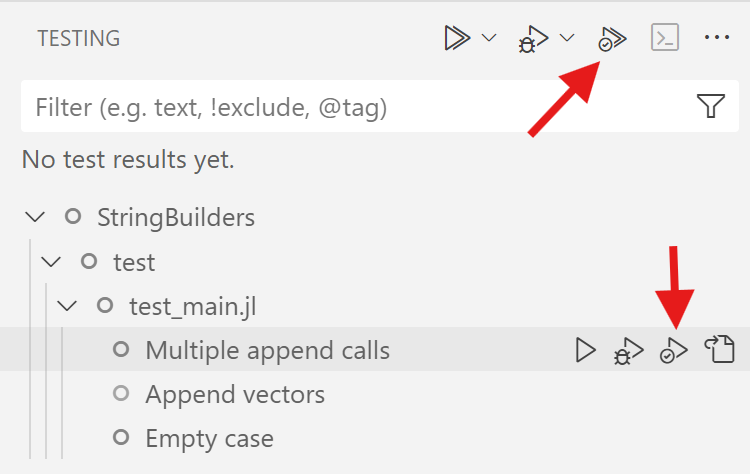Open Testing panel more actions menu
The image size is (750, 474).
point(717,37)
